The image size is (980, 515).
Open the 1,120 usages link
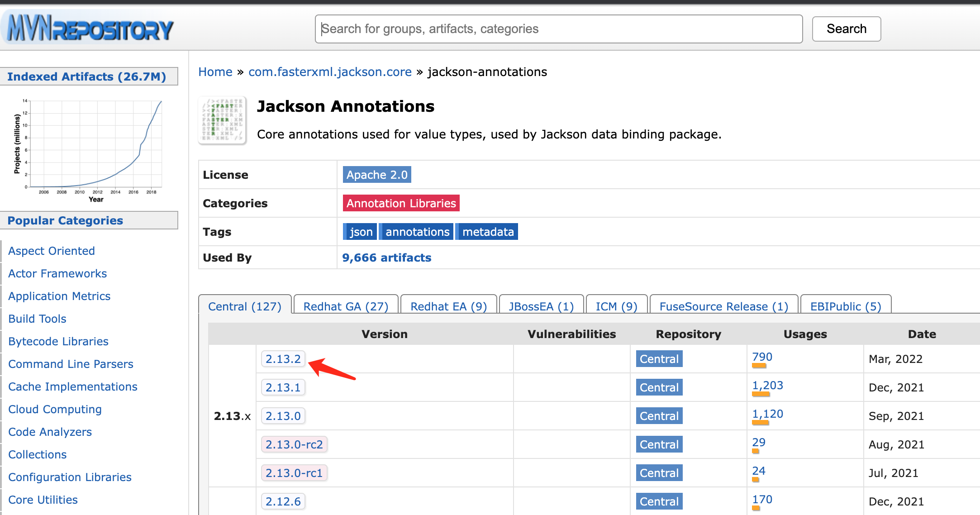[767, 414]
